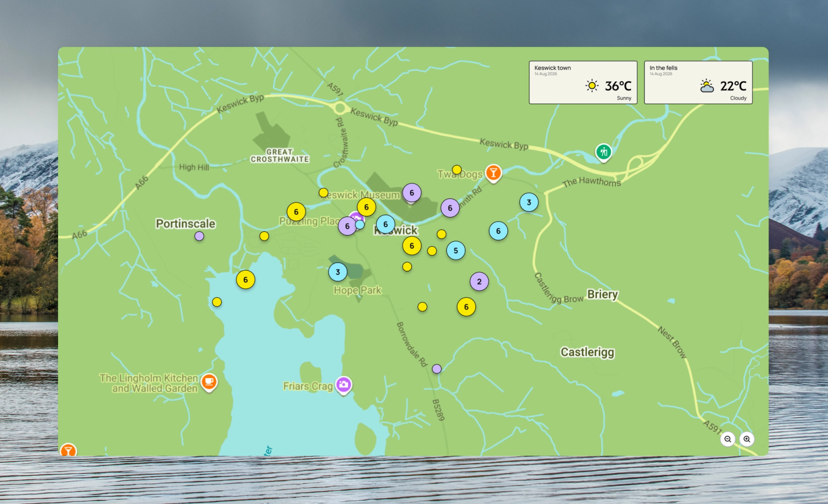Click the Hope Park label
This screenshot has height=504, width=828.
tap(357, 290)
